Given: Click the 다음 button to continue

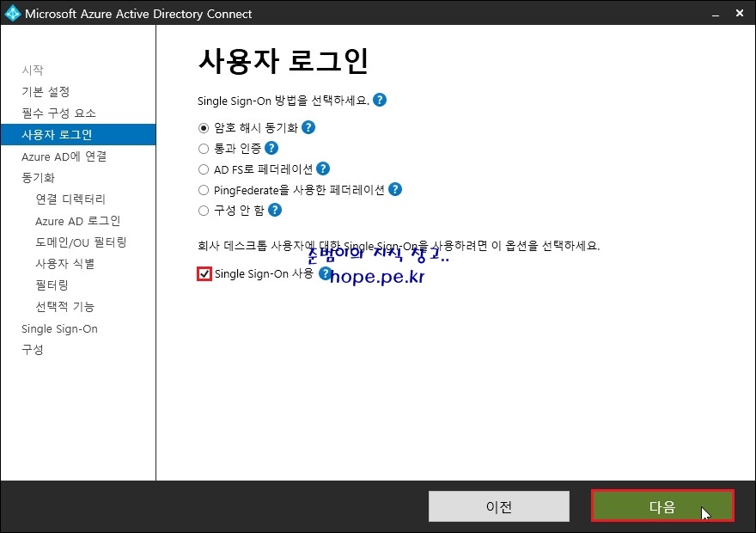Looking at the screenshot, I should coord(662,506).
